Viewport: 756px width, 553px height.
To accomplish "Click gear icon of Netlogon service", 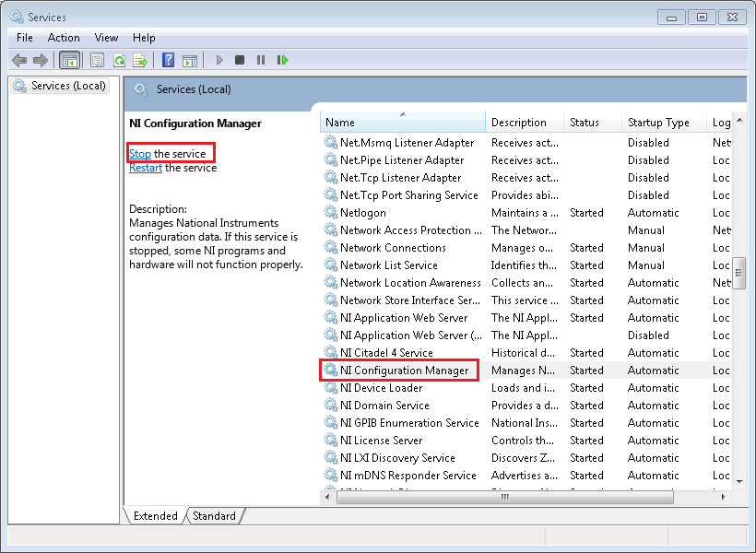I will click(x=330, y=212).
